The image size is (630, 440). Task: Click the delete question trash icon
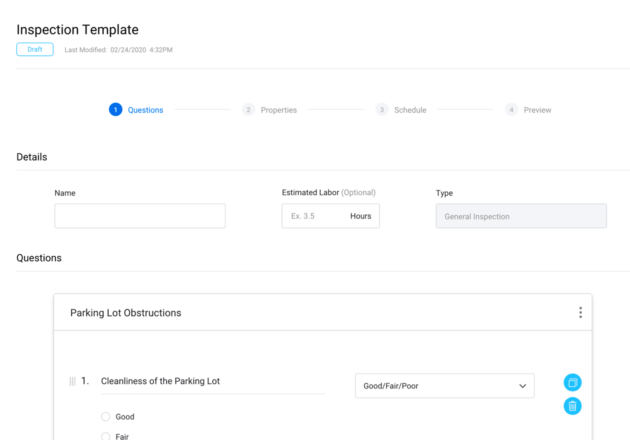click(x=573, y=406)
